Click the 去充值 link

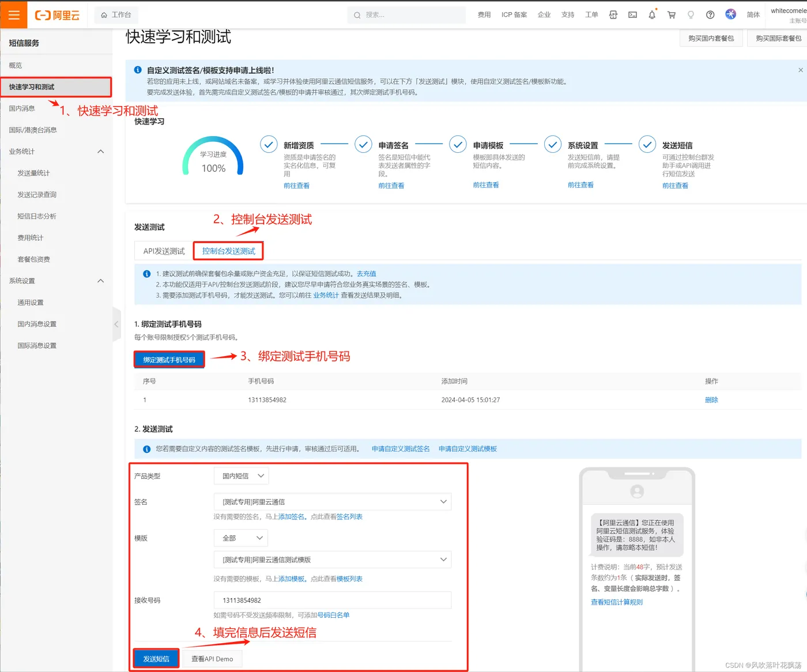pos(366,274)
